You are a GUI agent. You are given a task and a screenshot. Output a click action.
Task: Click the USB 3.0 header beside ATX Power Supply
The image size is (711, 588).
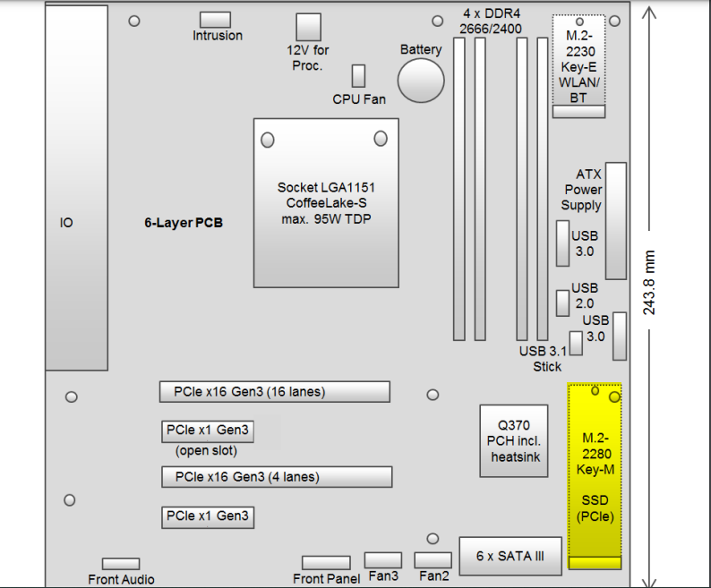pos(562,243)
